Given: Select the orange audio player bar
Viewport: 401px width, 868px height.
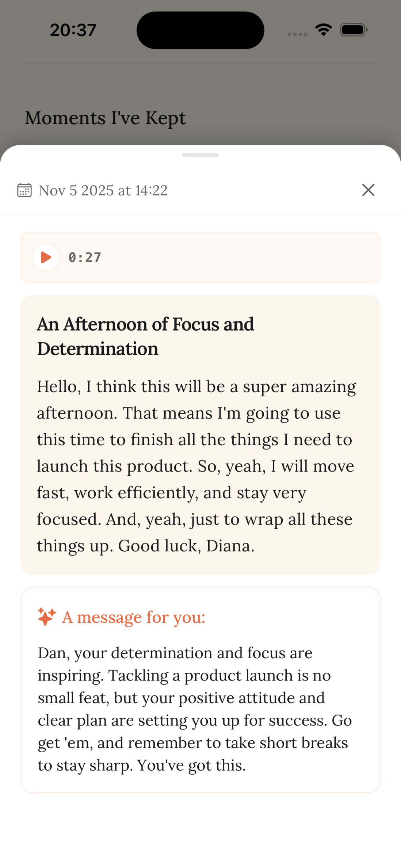Looking at the screenshot, I should click(x=200, y=257).
